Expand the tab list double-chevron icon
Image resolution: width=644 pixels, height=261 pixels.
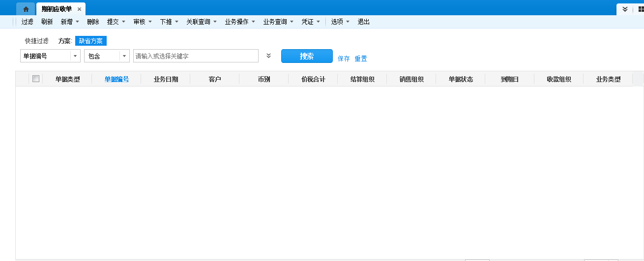click(625, 9)
